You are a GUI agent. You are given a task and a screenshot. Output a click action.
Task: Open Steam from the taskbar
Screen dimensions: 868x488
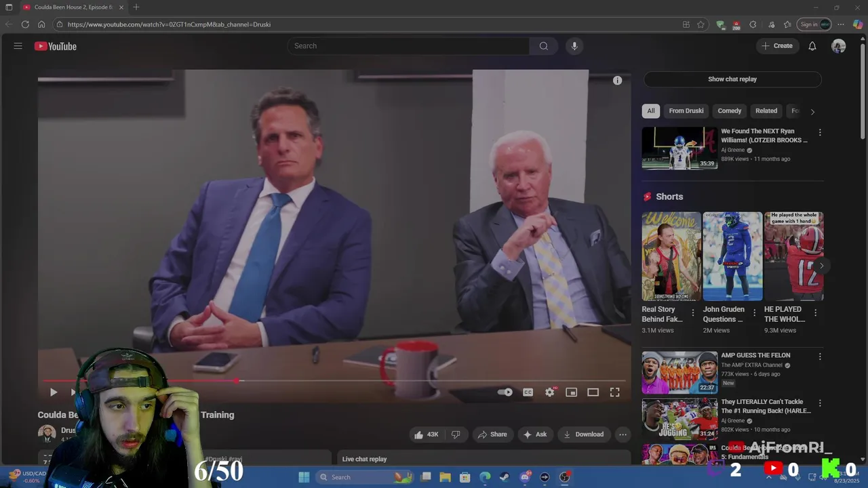pyautogui.click(x=505, y=477)
